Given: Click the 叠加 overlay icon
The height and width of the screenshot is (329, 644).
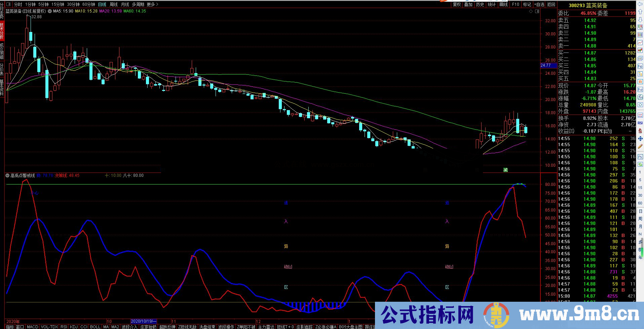Looking at the screenshot, I should point(468,4).
